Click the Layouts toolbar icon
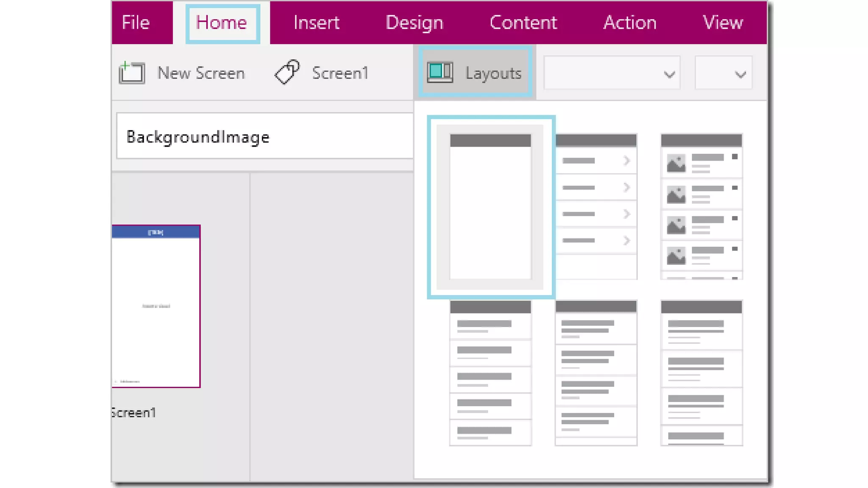The width and height of the screenshot is (868, 488). pyautogui.click(x=440, y=72)
